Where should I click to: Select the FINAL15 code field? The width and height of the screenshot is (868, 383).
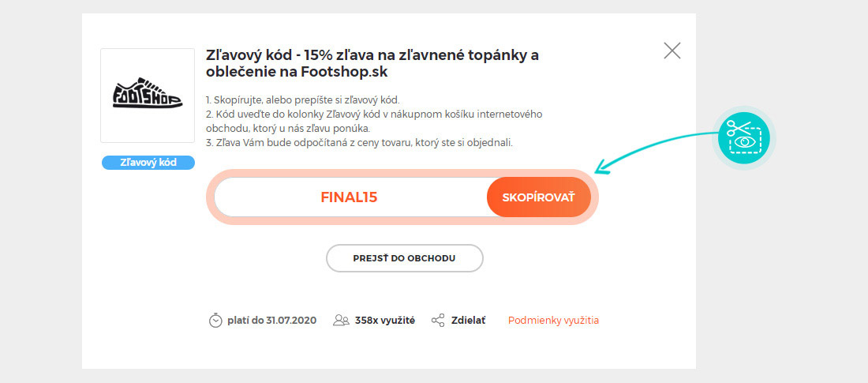(x=350, y=197)
